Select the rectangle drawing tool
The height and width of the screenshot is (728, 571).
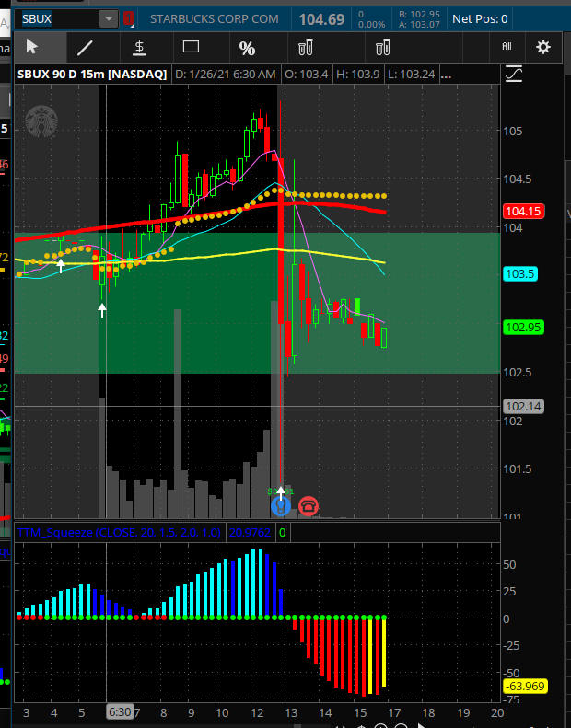[x=192, y=46]
